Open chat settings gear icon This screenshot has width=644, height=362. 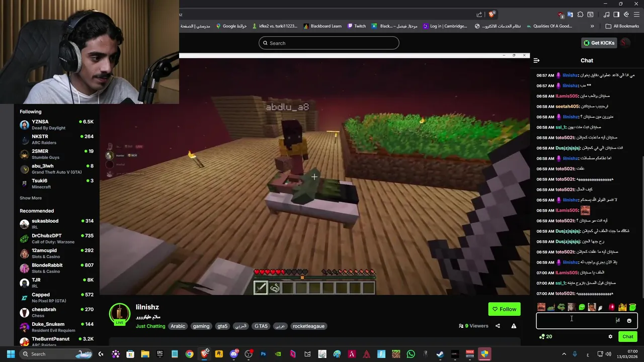610,337
